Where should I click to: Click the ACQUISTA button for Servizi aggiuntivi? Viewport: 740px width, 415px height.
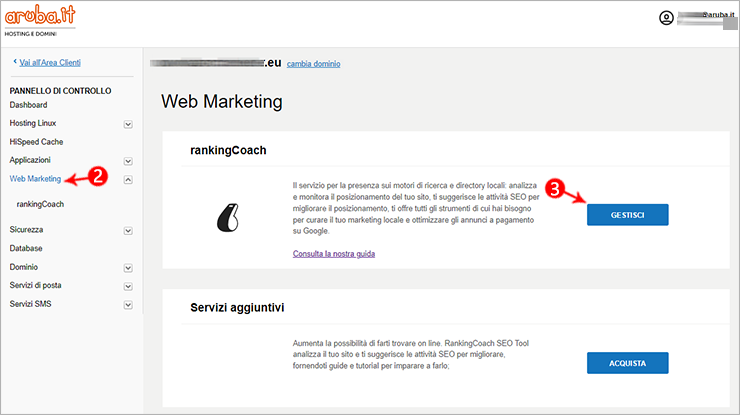pos(627,363)
